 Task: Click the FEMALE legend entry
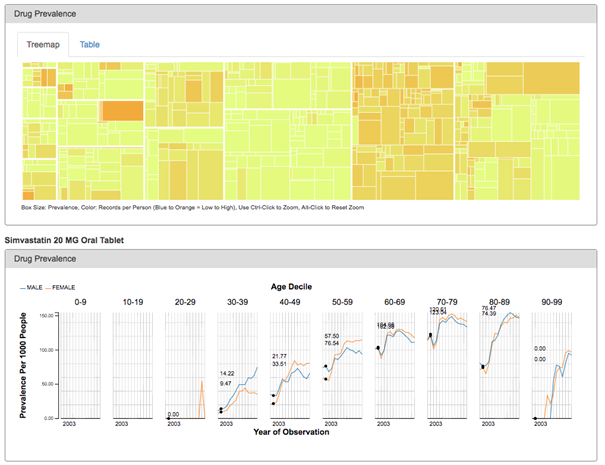point(60,287)
